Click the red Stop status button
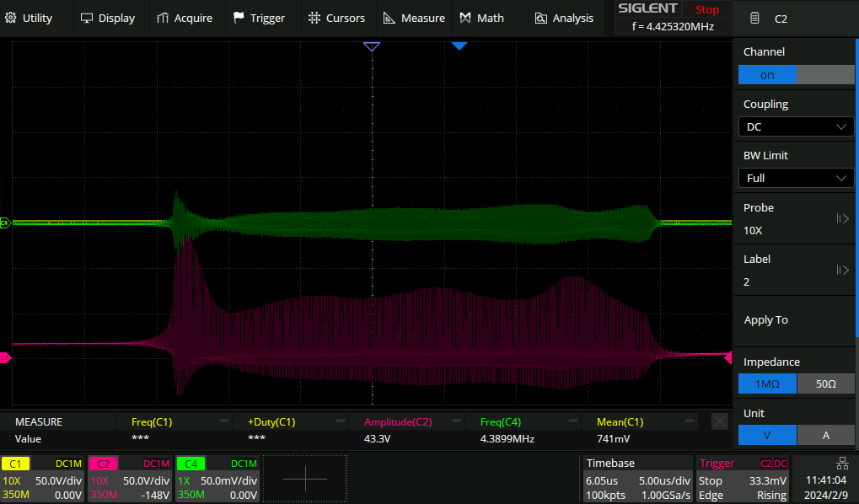This screenshot has height=504, width=859. pos(706,10)
